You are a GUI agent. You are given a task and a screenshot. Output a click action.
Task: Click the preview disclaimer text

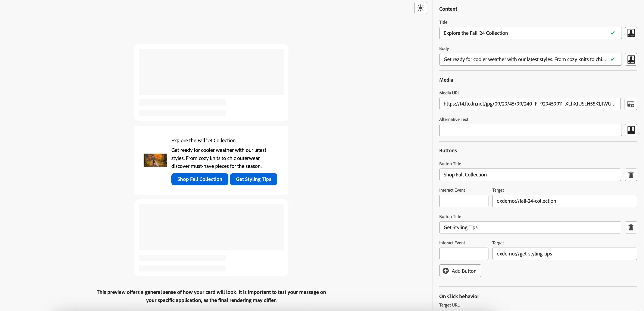(x=211, y=296)
